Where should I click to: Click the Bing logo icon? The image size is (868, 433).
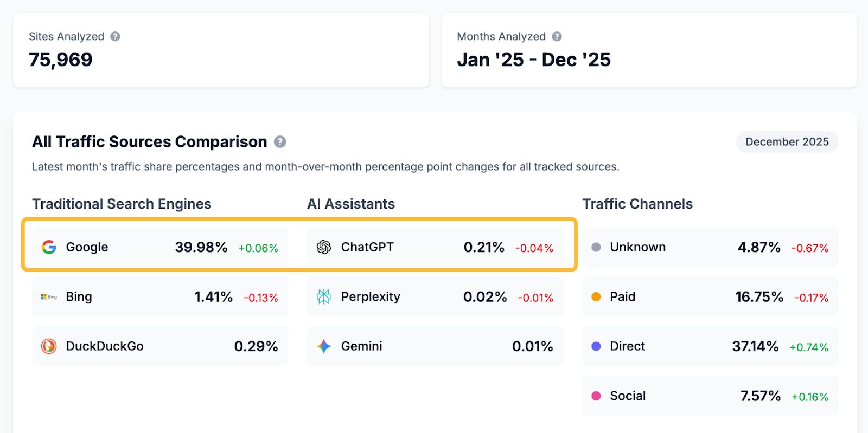[48, 296]
